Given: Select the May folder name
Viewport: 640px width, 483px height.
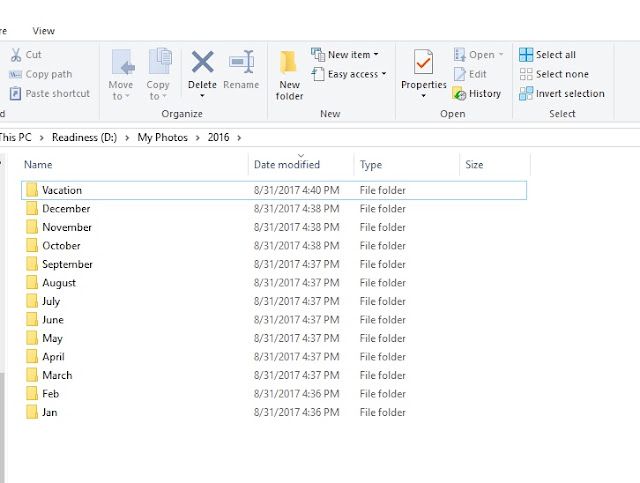Looking at the screenshot, I should coord(52,338).
